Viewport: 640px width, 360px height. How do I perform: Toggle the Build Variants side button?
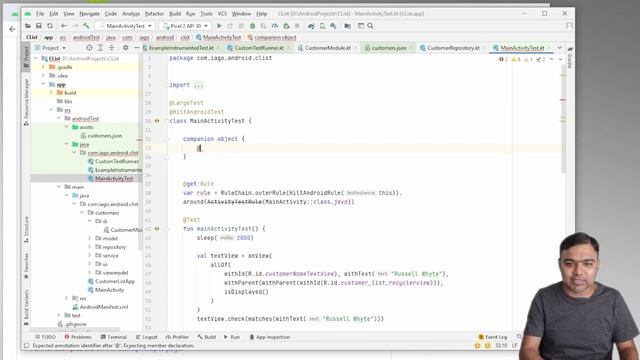coord(26,307)
